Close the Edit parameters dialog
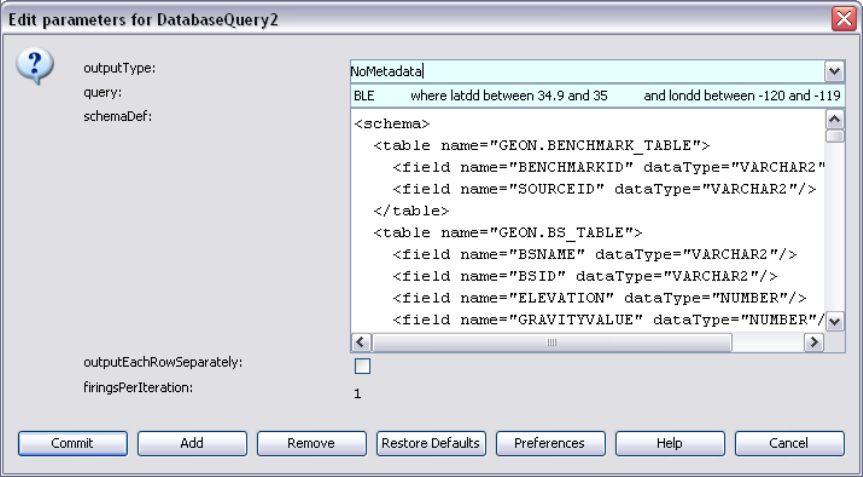The height and width of the screenshot is (477, 863). click(844, 19)
